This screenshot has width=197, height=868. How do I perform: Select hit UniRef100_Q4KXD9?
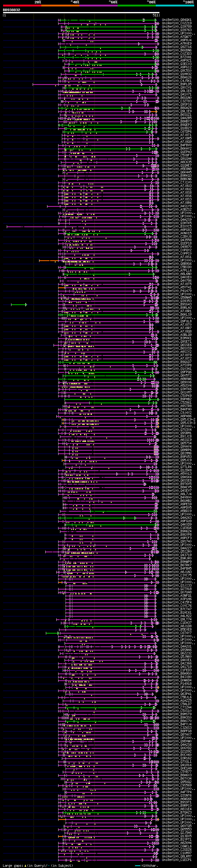click(x=176, y=525)
